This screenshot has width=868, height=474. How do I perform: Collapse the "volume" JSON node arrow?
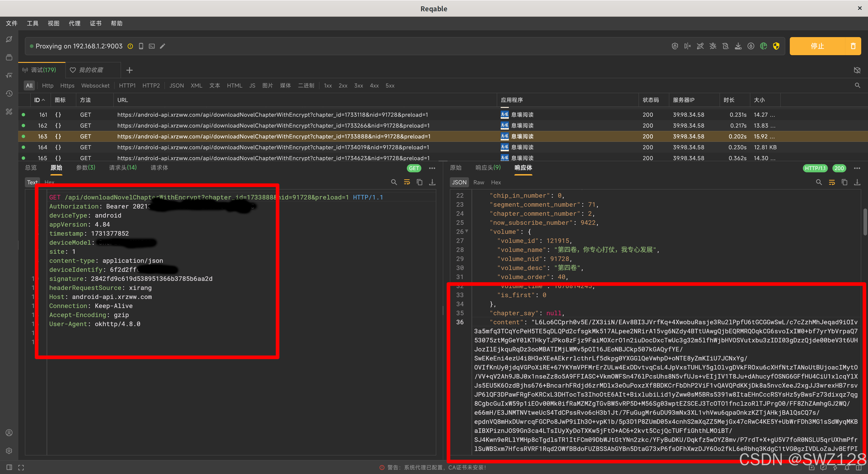click(x=467, y=231)
